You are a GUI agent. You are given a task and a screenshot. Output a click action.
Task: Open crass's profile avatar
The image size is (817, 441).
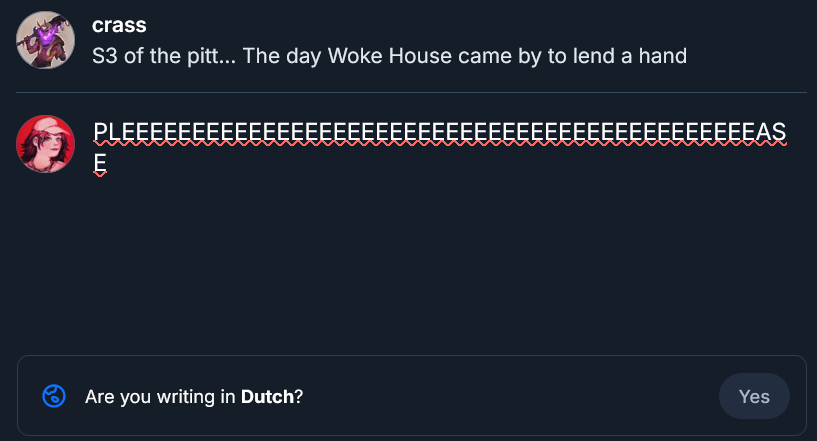46,41
